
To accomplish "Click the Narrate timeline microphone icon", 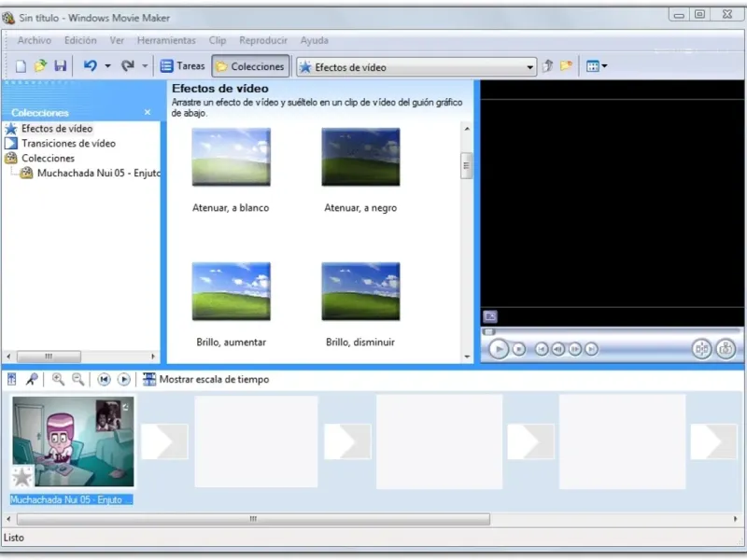I will (32, 379).
